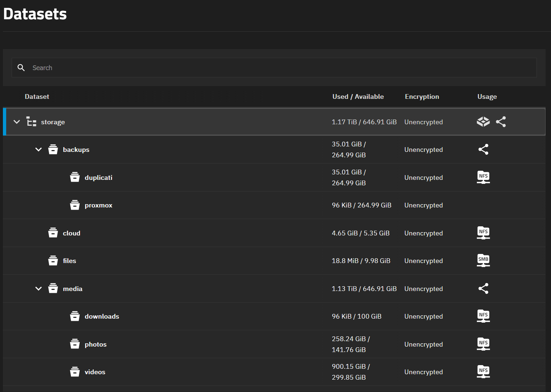Click the NFS icon for videos dataset
551x392 pixels.
pyautogui.click(x=483, y=372)
